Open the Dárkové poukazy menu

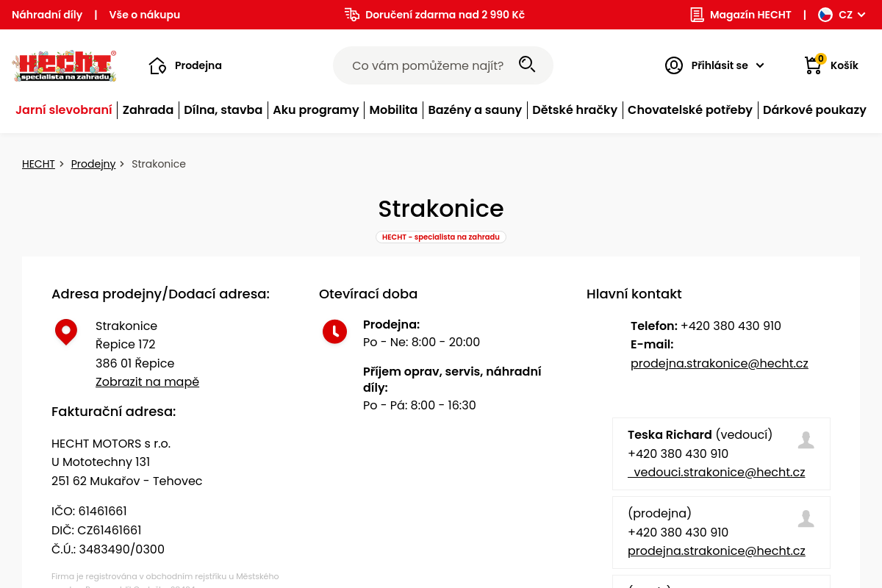point(814,110)
